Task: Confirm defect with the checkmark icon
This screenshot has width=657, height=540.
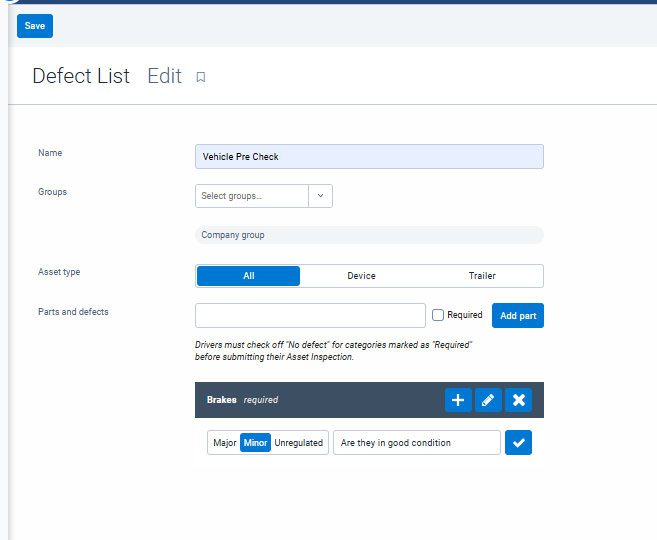Action: pos(518,443)
